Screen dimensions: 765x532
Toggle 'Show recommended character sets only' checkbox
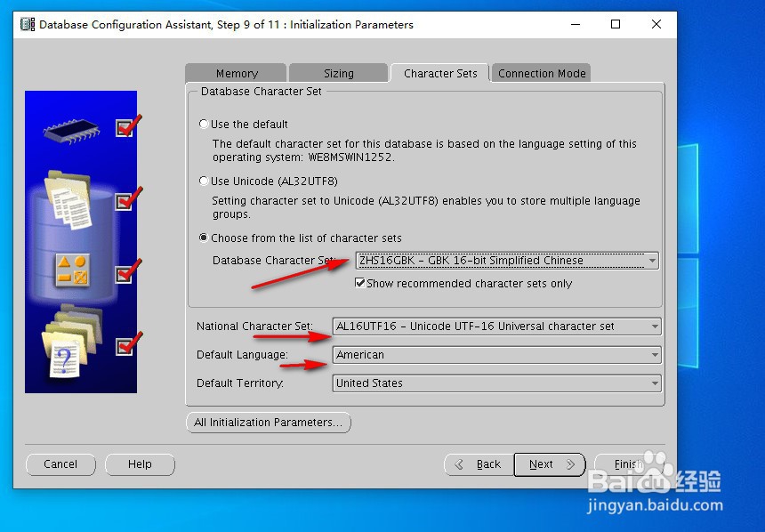360,283
